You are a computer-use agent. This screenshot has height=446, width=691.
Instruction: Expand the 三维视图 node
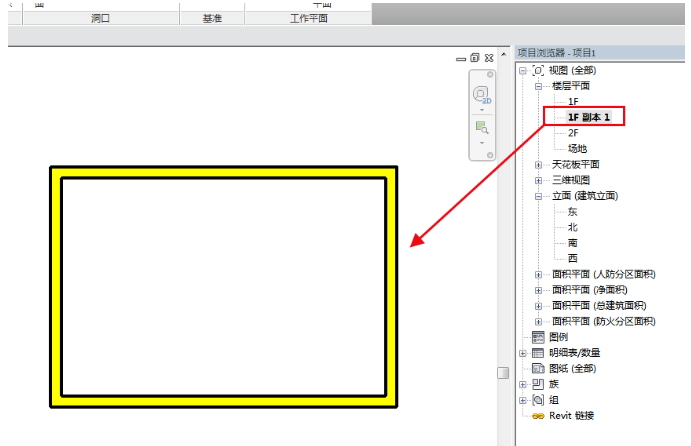(538, 180)
